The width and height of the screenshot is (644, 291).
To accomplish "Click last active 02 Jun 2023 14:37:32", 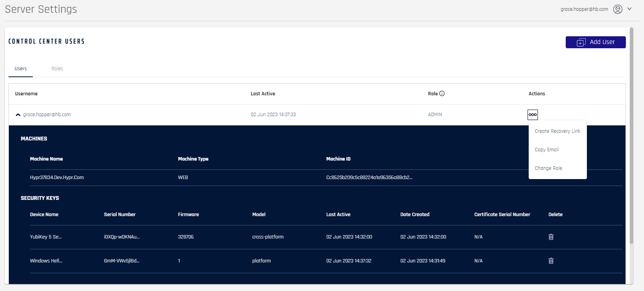I will 349,261.
